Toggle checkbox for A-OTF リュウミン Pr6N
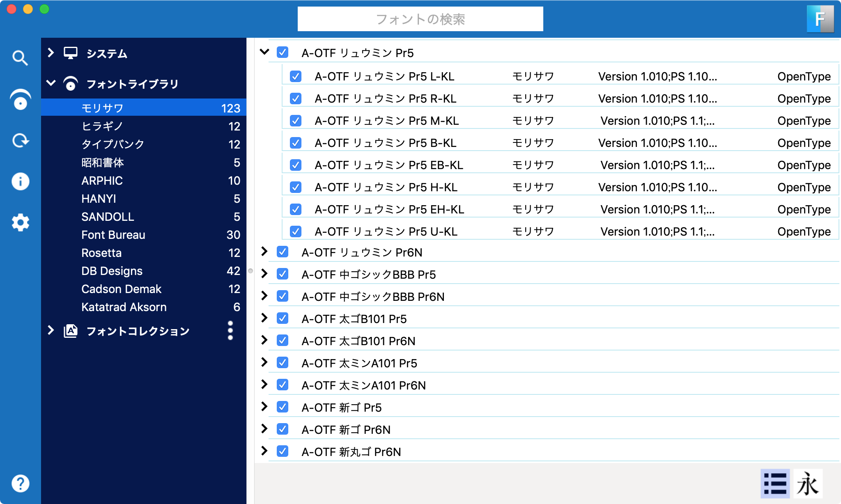 pos(283,252)
